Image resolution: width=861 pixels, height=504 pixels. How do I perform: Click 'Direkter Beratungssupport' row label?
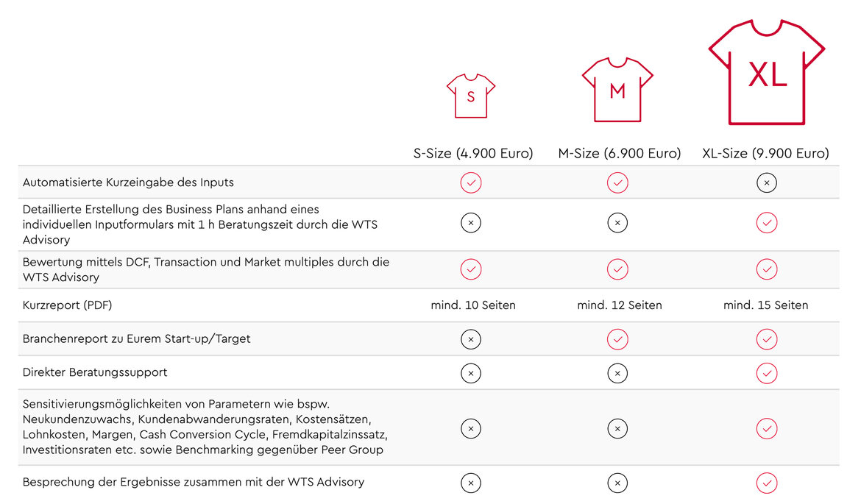tap(95, 372)
